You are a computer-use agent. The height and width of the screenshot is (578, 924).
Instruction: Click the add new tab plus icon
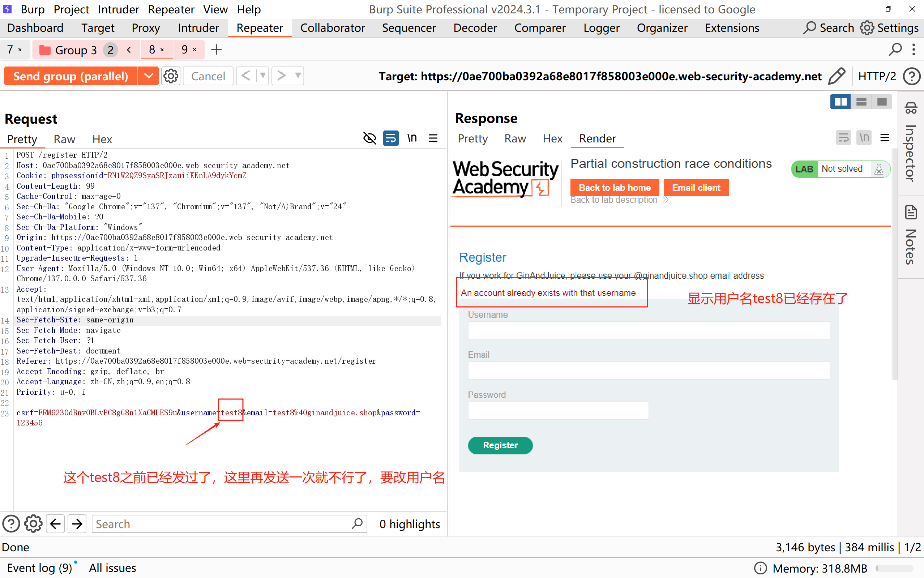[217, 50]
